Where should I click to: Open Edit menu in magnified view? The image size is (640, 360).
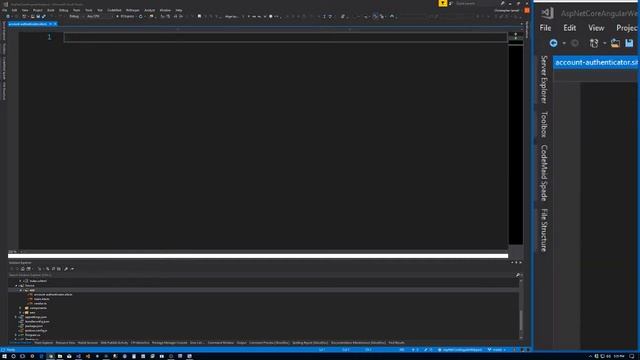click(569, 28)
